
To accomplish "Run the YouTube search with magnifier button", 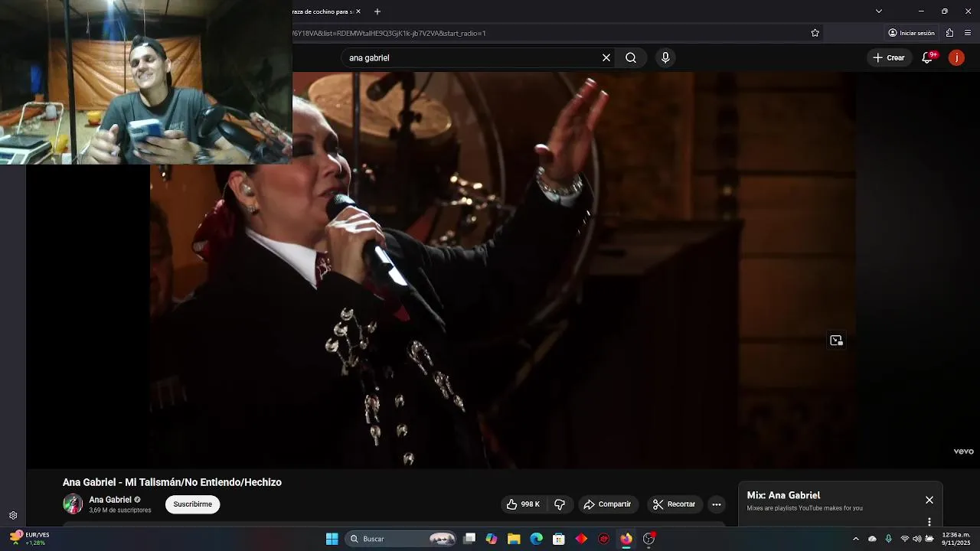I will point(631,57).
